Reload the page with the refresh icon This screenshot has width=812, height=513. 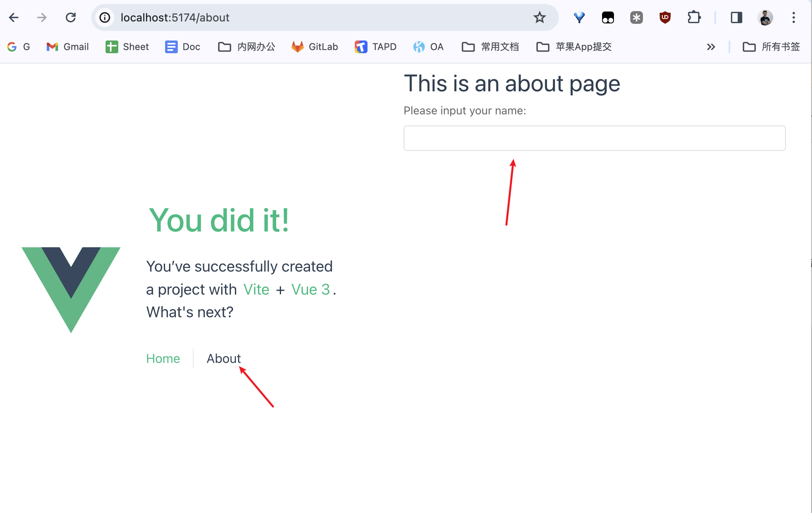pyautogui.click(x=71, y=17)
